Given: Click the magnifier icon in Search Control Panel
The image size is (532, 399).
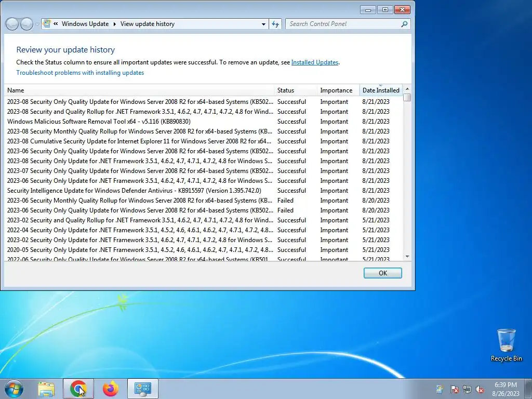Looking at the screenshot, I should pyautogui.click(x=404, y=24).
